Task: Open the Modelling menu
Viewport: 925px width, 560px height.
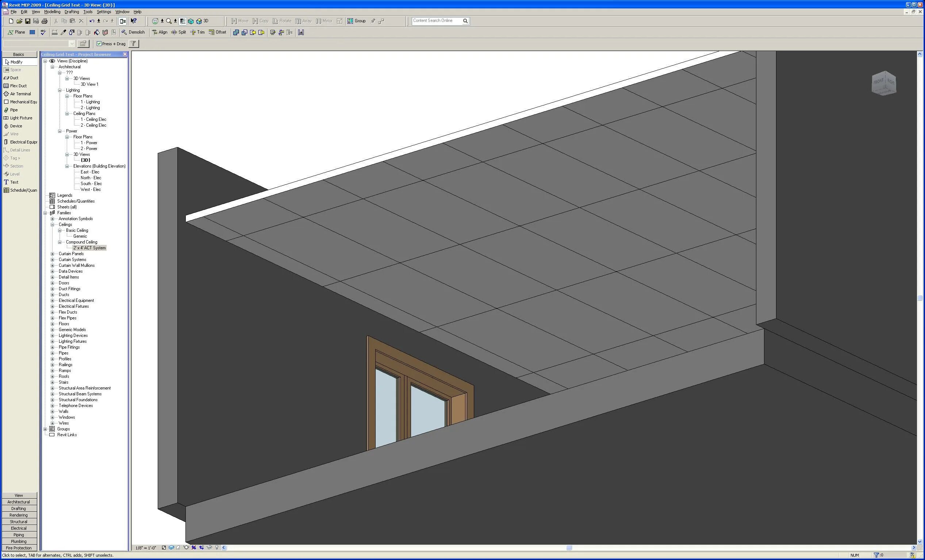Action: click(x=52, y=12)
